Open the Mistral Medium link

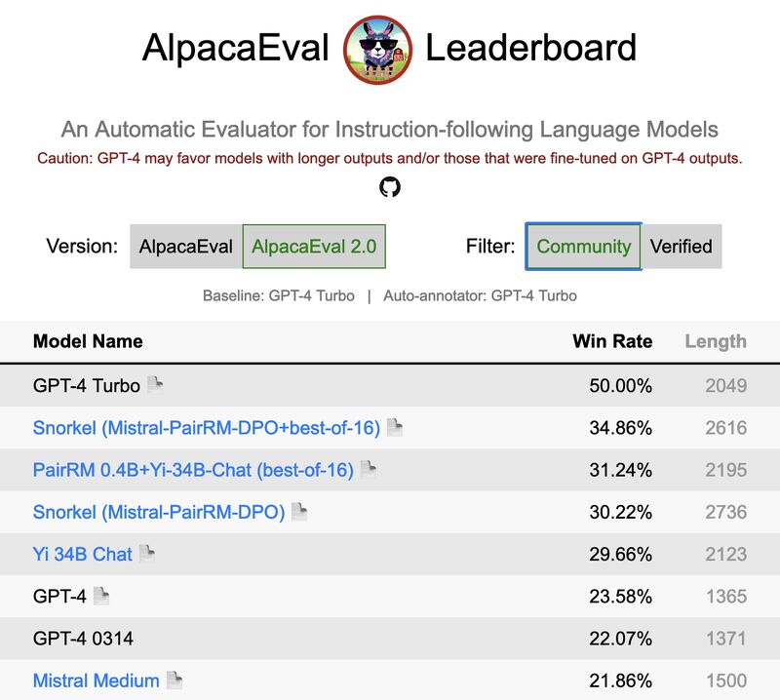(x=96, y=681)
